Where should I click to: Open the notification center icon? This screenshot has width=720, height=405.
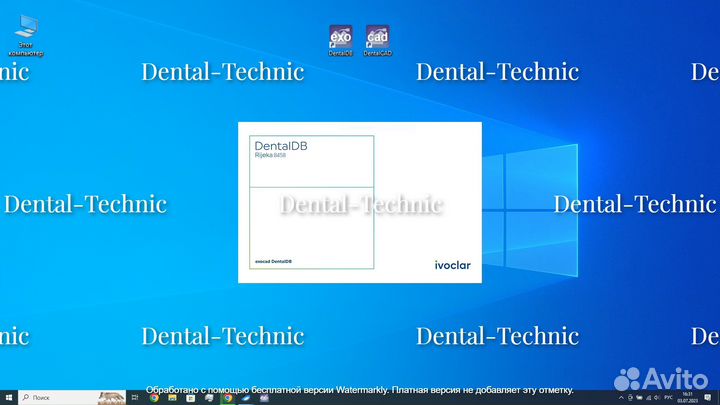709,397
